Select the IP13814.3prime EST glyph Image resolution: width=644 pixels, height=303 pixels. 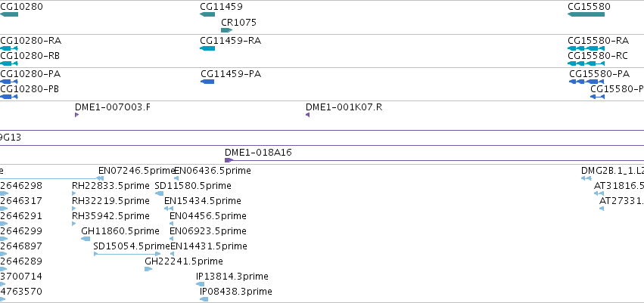(200, 284)
